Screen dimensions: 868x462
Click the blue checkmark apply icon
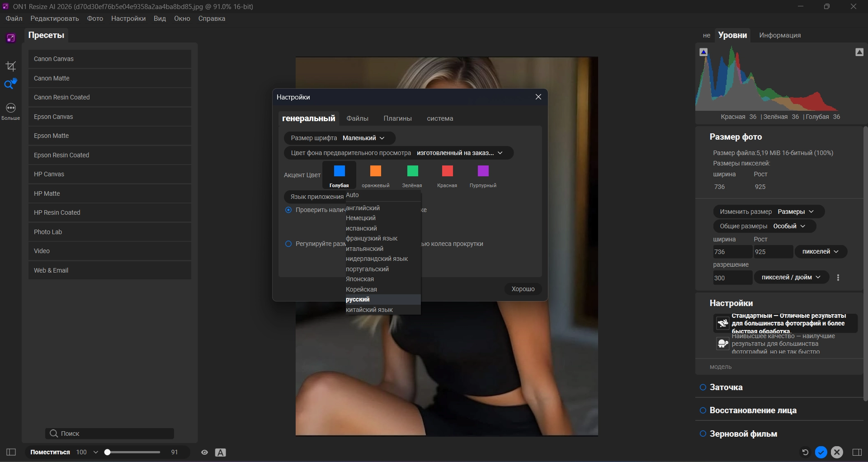pyautogui.click(x=821, y=452)
